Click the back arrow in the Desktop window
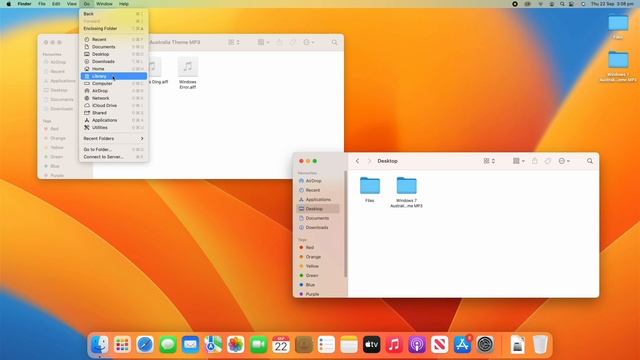The image size is (640, 360). click(357, 161)
